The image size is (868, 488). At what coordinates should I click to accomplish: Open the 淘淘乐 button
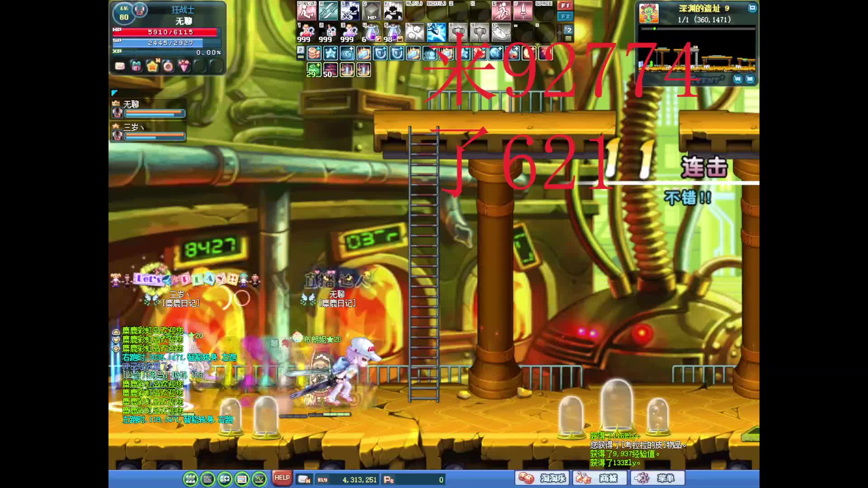(542, 478)
